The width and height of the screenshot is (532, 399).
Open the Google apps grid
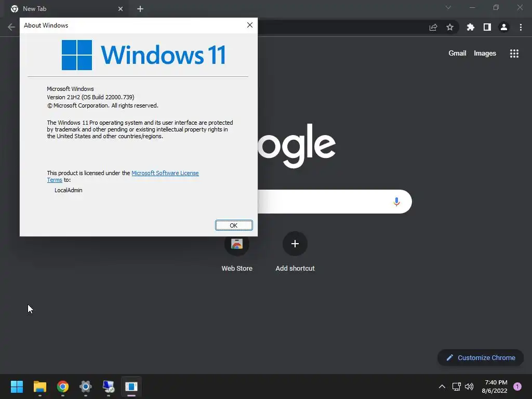(514, 54)
